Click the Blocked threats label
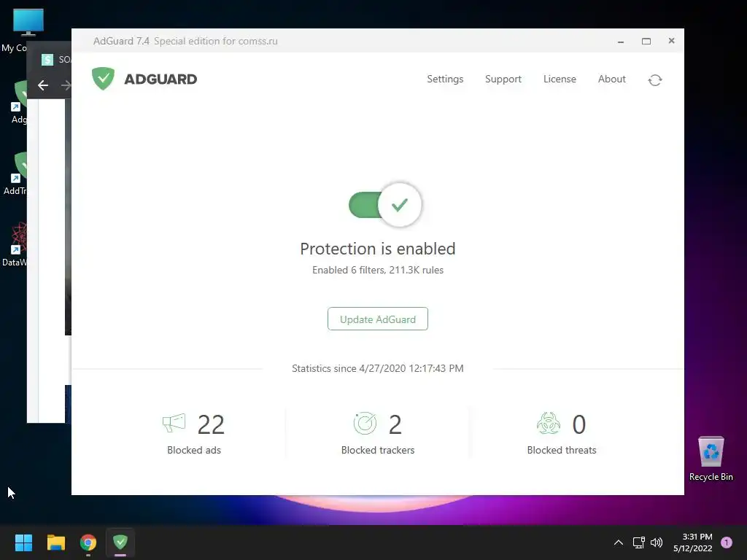 (x=562, y=450)
